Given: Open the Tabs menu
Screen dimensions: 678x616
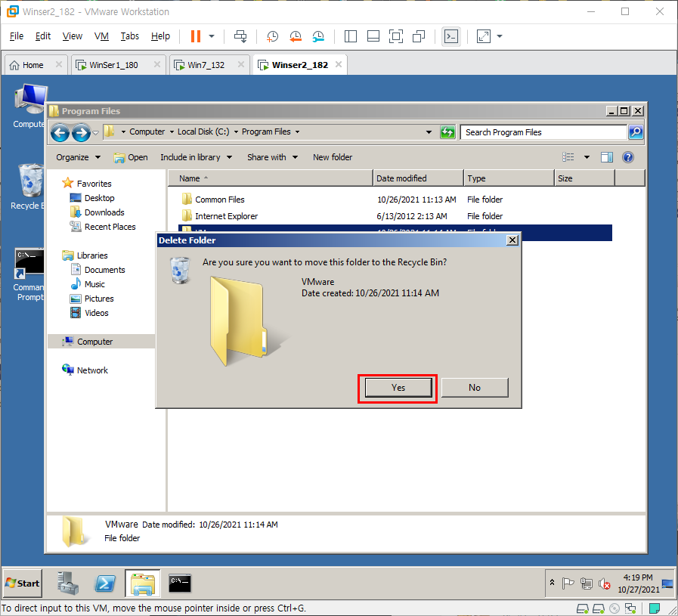Looking at the screenshot, I should [x=130, y=36].
